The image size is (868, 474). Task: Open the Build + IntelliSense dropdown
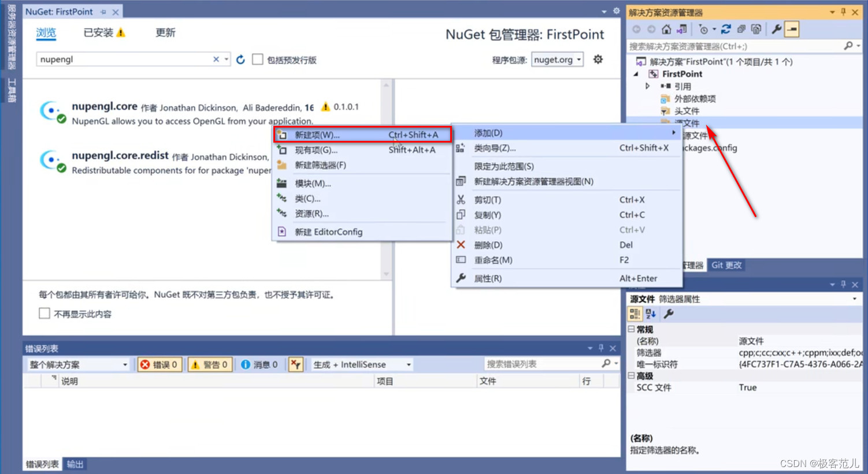click(362, 364)
